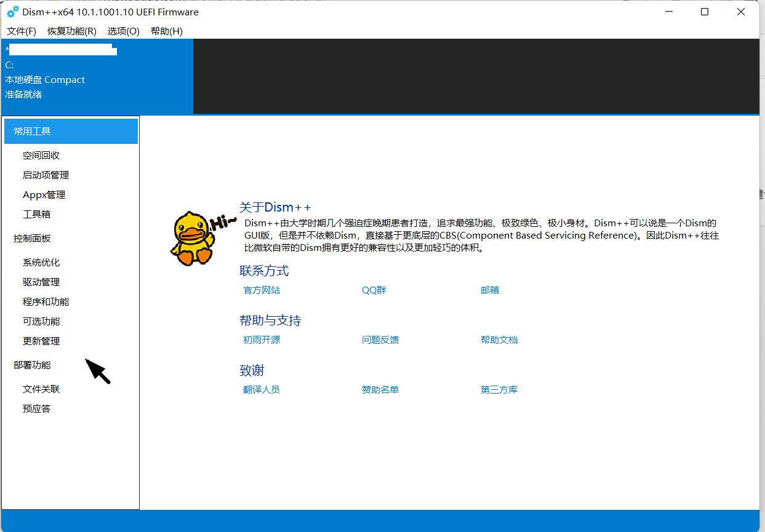Open the 更新管理 tool
The height and width of the screenshot is (532, 765).
41,341
